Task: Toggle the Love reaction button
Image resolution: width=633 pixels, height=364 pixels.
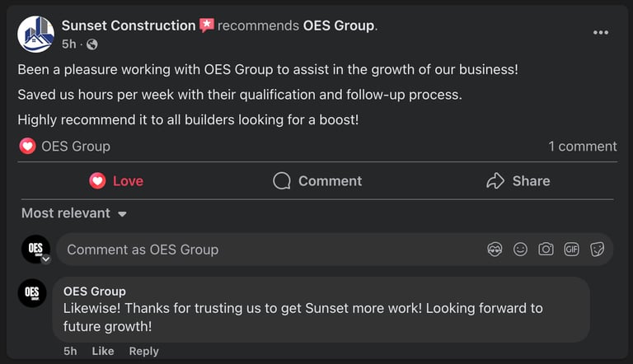Action: pyautogui.click(x=117, y=181)
